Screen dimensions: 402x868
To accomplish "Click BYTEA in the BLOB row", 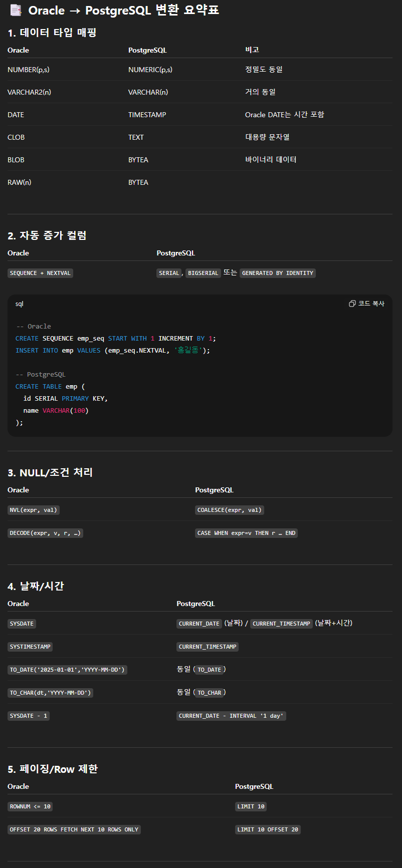I will [138, 160].
